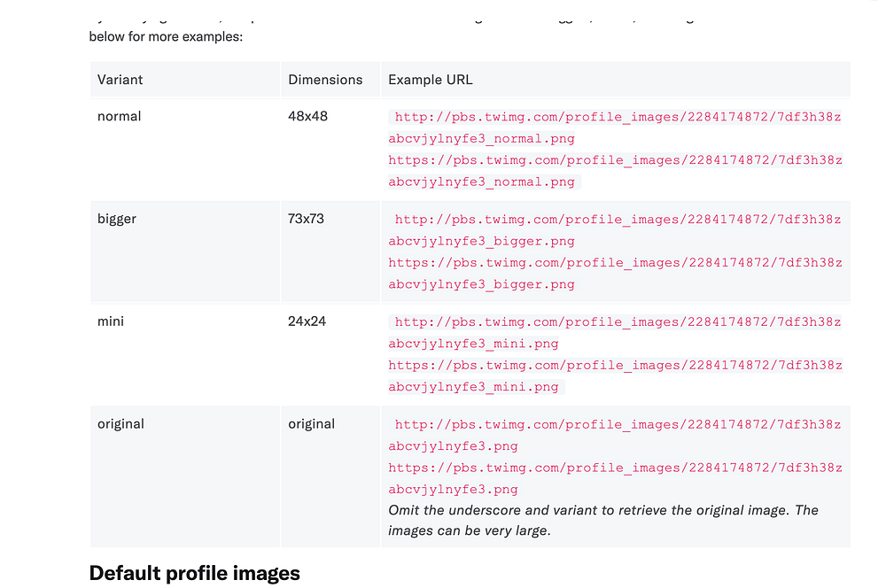Image resolution: width=886 pixels, height=588 pixels.
Task: Click the http URL for original image
Action: (x=615, y=425)
